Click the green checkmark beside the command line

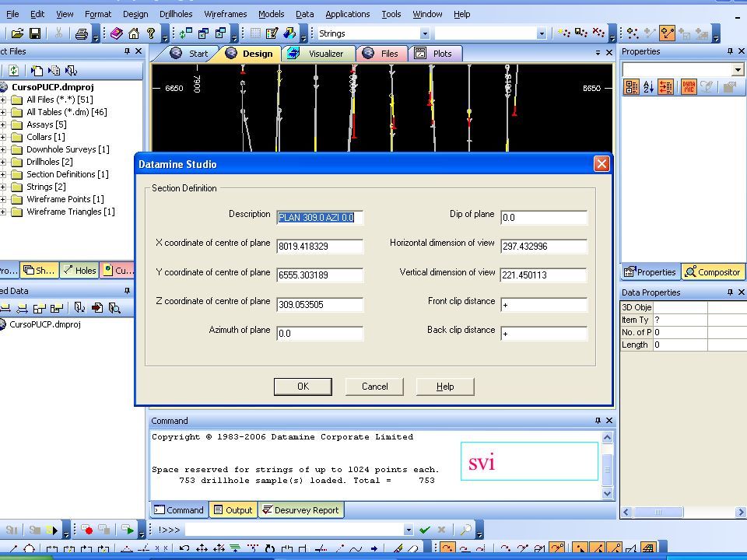[x=425, y=530]
